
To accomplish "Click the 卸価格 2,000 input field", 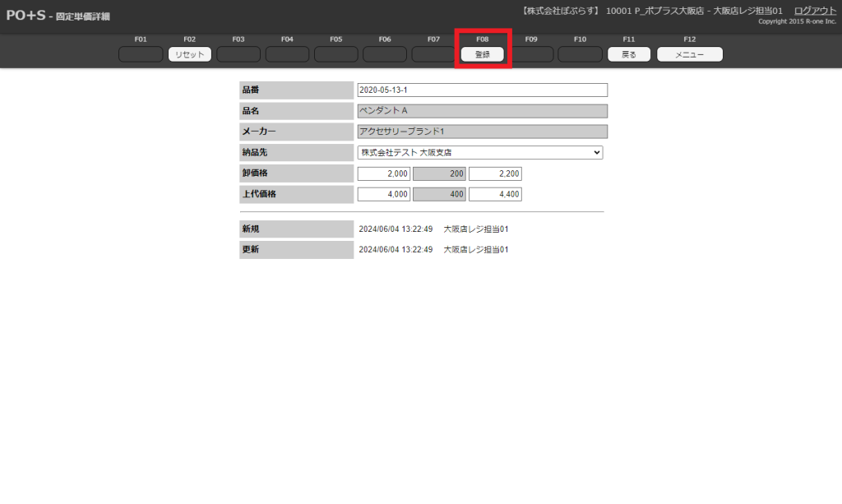I will pyautogui.click(x=383, y=173).
